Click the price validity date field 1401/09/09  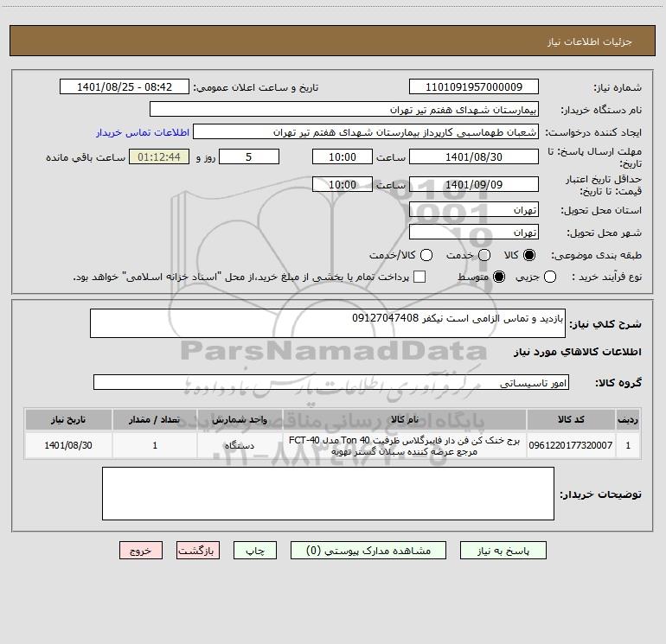[x=474, y=184]
